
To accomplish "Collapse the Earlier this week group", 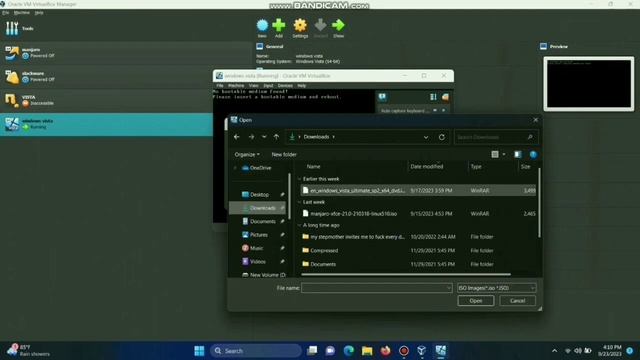I will (299, 179).
